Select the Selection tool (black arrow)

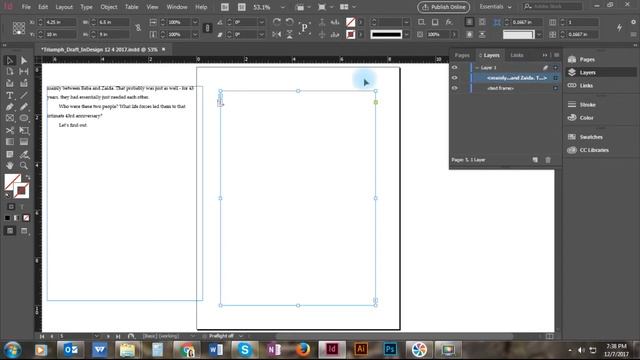pos(10,60)
